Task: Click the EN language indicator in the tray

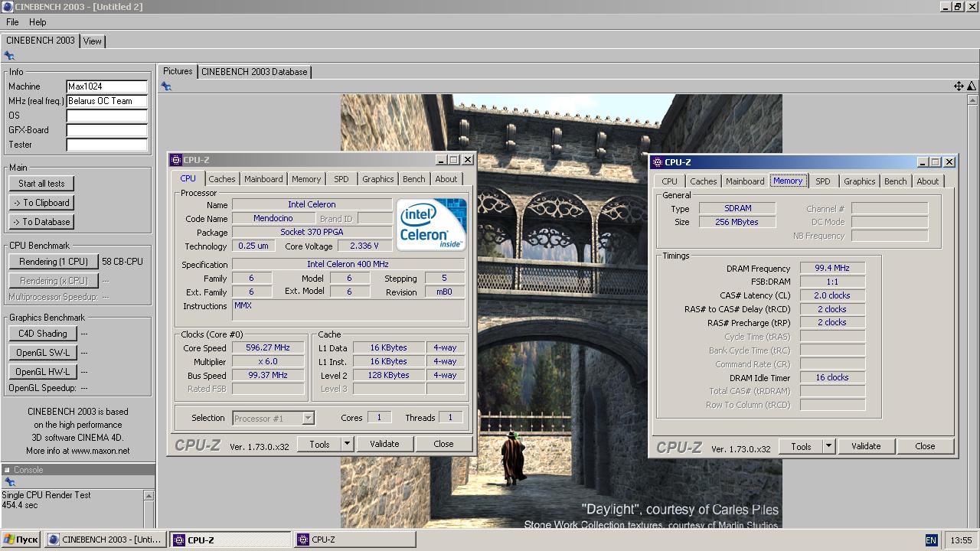Action: 931,540
